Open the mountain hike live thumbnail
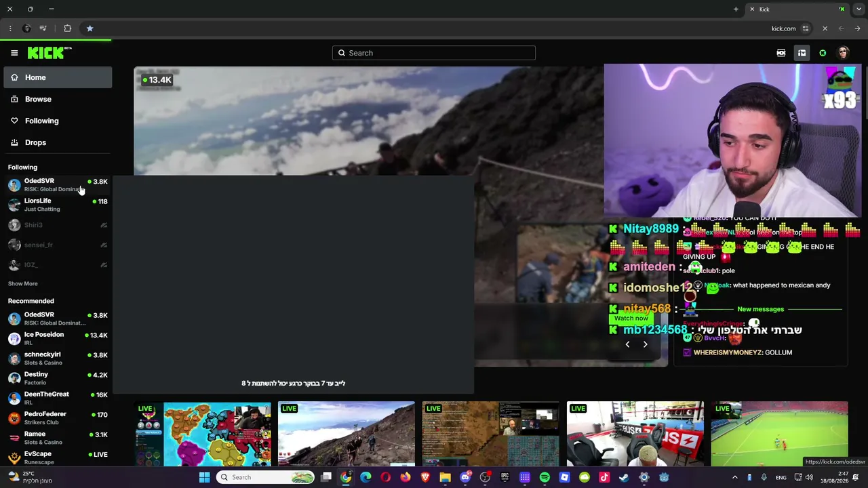The height and width of the screenshot is (488, 868). tap(347, 434)
